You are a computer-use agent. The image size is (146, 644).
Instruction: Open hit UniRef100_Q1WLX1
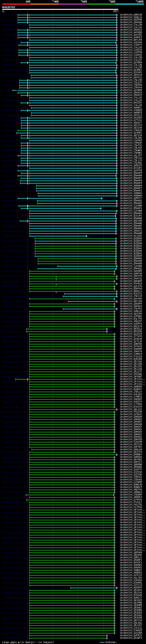[x=131, y=17]
